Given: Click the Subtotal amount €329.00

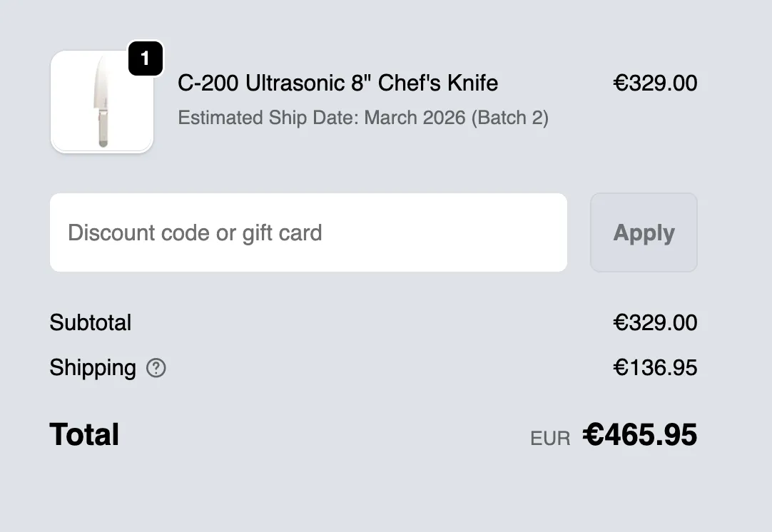Looking at the screenshot, I should tap(655, 322).
